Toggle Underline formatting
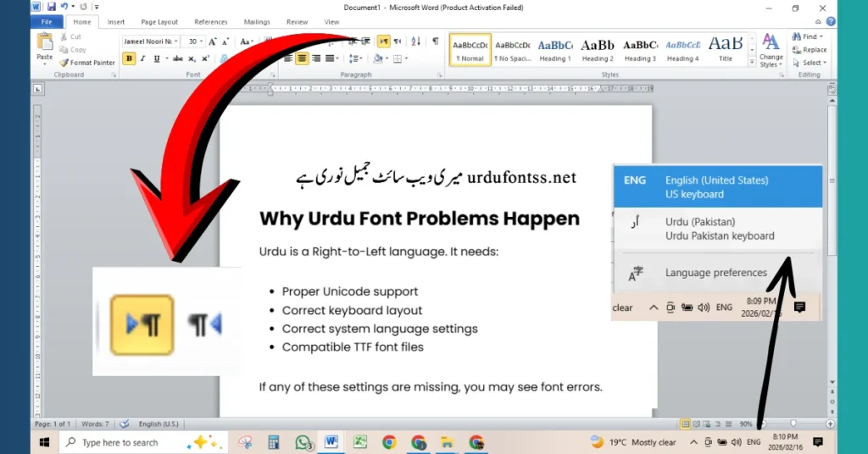The image size is (868, 454). (x=157, y=58)
